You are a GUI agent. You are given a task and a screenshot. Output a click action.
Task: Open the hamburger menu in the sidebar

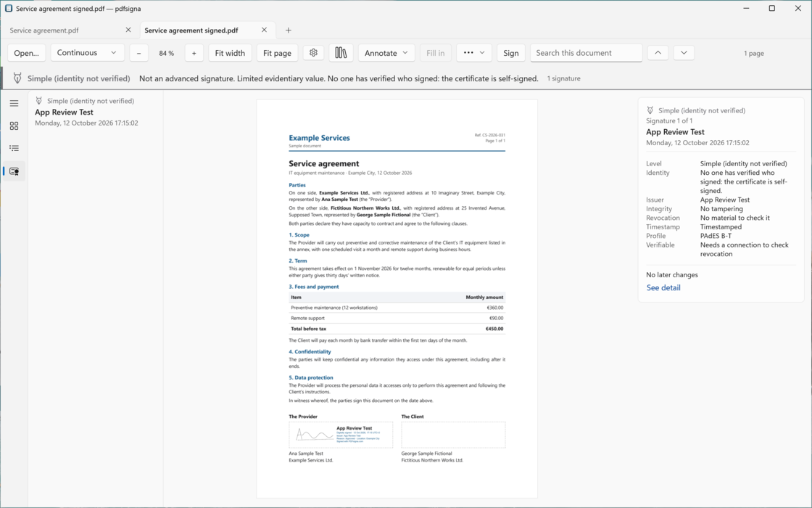(x=14, y=103)
